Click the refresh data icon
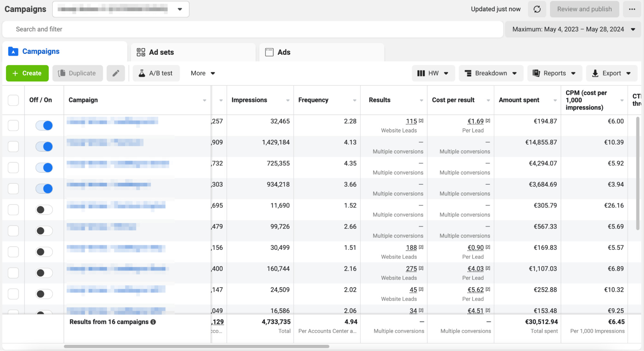 (537, 9)
